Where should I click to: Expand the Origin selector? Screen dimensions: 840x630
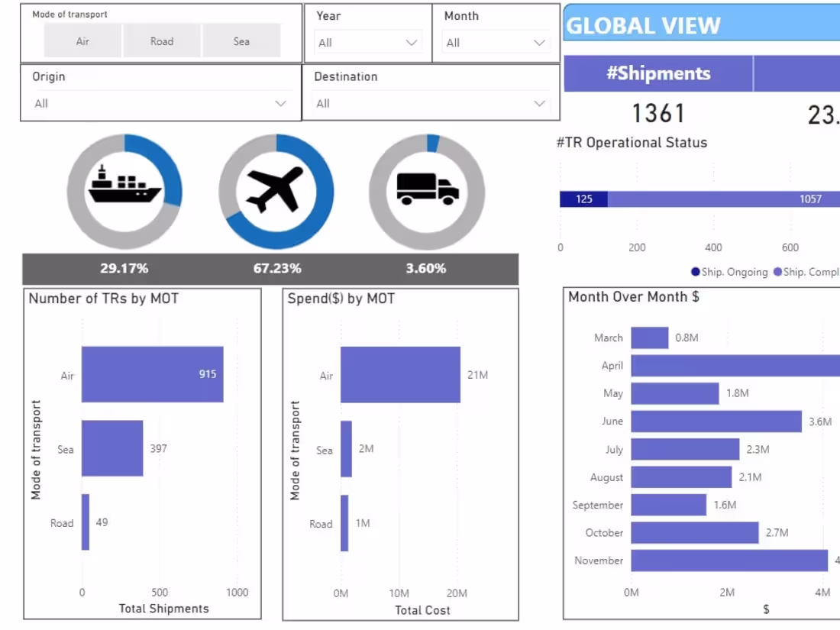point(160,103)
